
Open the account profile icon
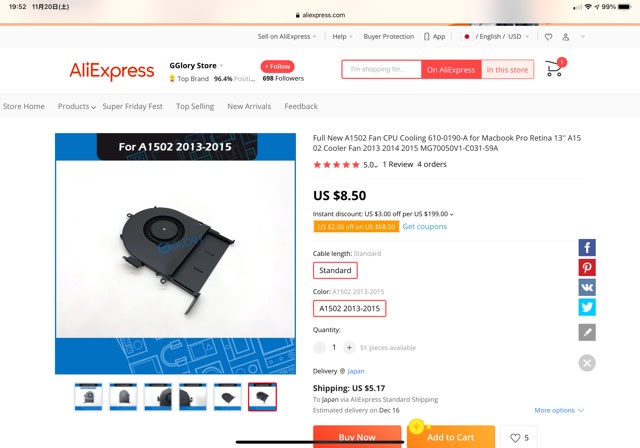click(566, 37)
